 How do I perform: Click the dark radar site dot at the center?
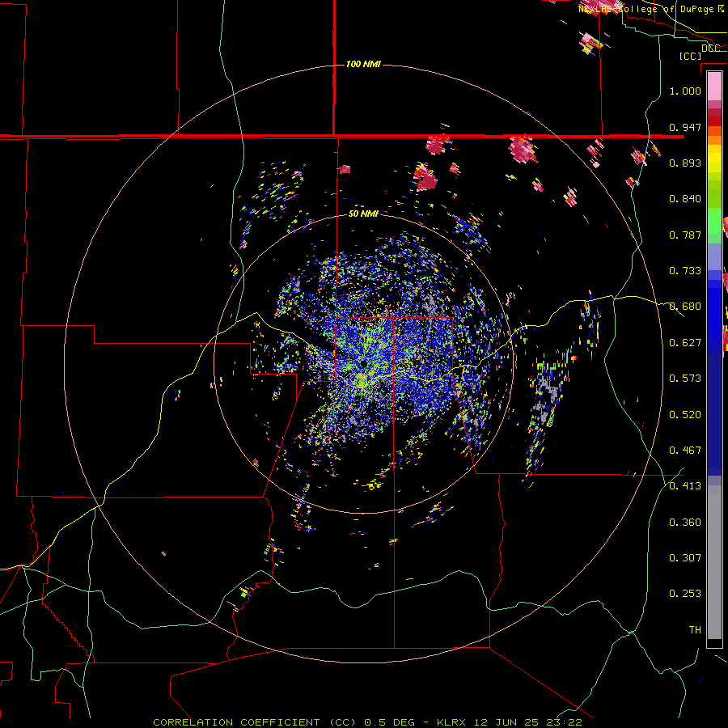[x=363, y=364]
